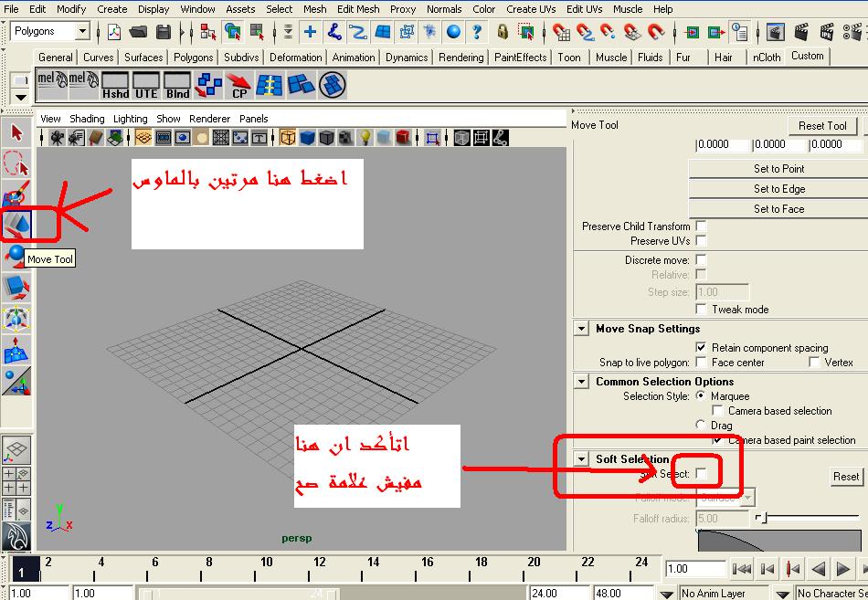This screenshot has width=868, height=600.
Task: Click the Render current frame clapboard
Action: pos(800,32)
